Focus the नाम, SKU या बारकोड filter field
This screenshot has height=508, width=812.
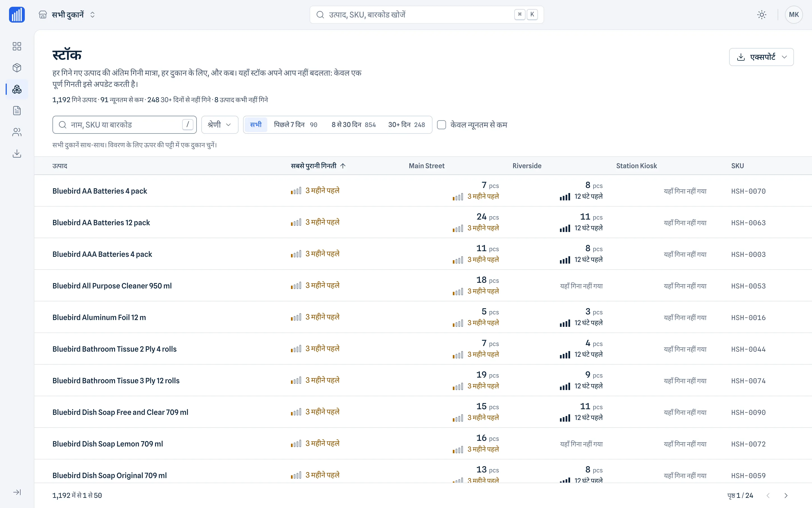(x=125, y=125)
